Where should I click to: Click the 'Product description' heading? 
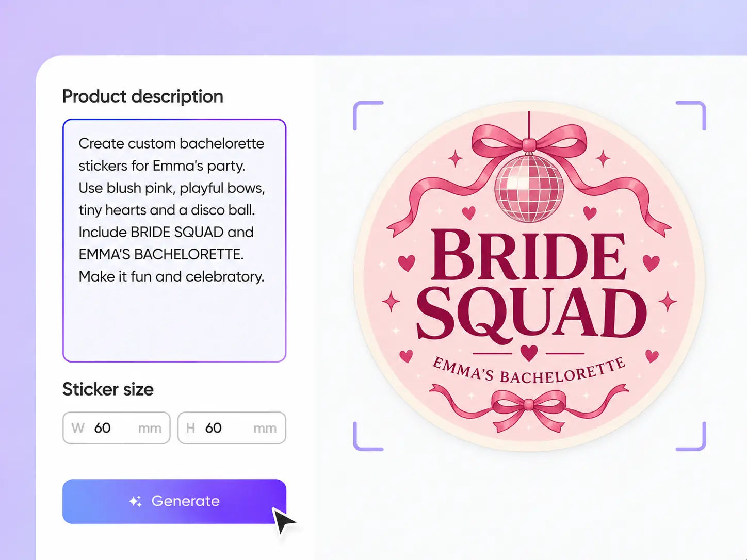coord(143,96)
